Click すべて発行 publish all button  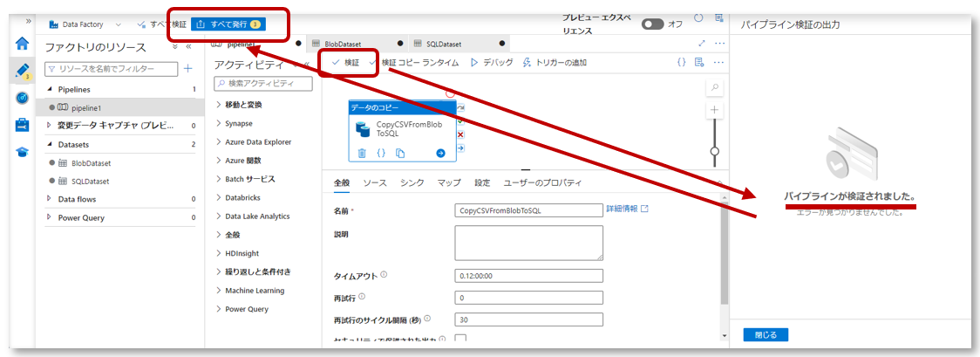click(228, 24)
